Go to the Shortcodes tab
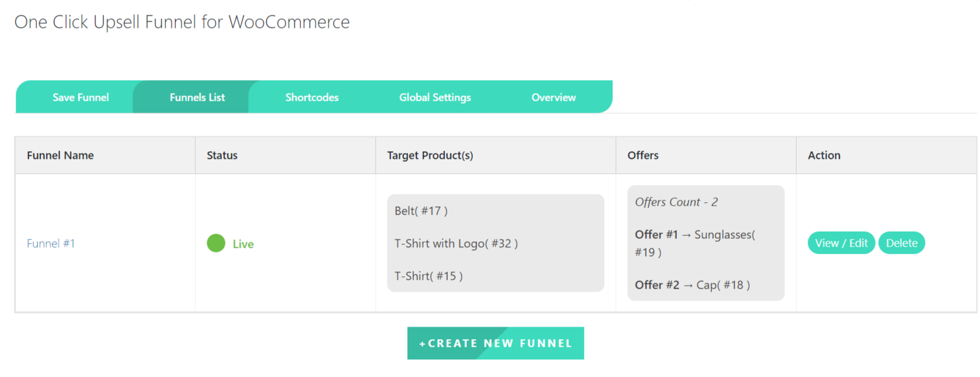The width and height of the screenshot is (980, 377). coord(312,97)
